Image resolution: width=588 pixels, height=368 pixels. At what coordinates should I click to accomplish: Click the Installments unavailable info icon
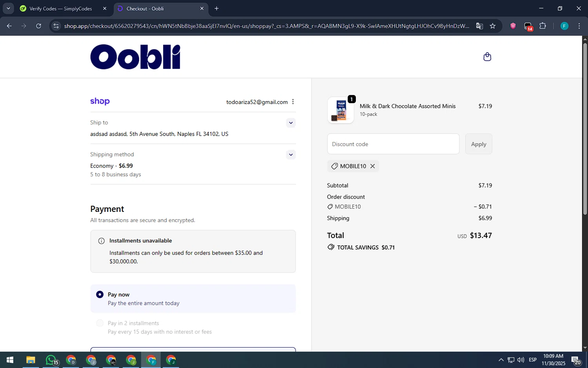point(101,241)
